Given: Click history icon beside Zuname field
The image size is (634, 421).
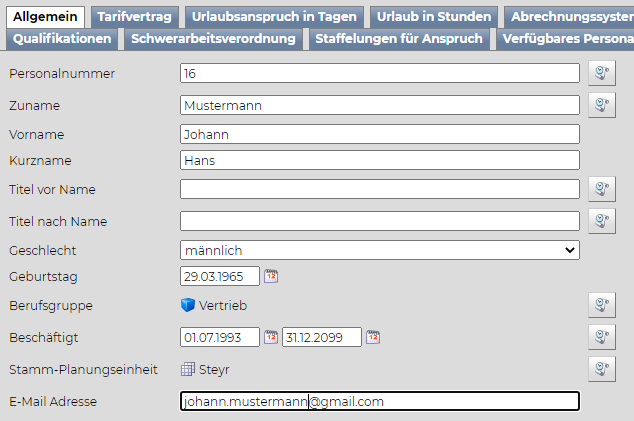Looking at the screenshot, I should [601, 105].
